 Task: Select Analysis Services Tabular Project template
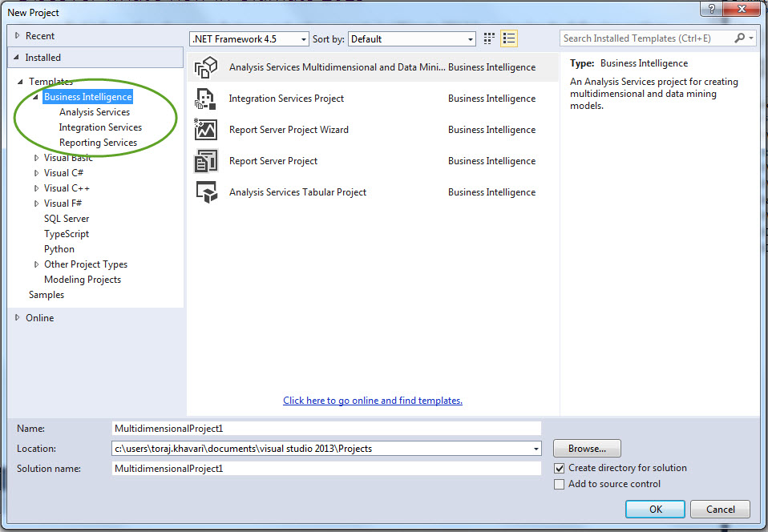pos(373,192)
